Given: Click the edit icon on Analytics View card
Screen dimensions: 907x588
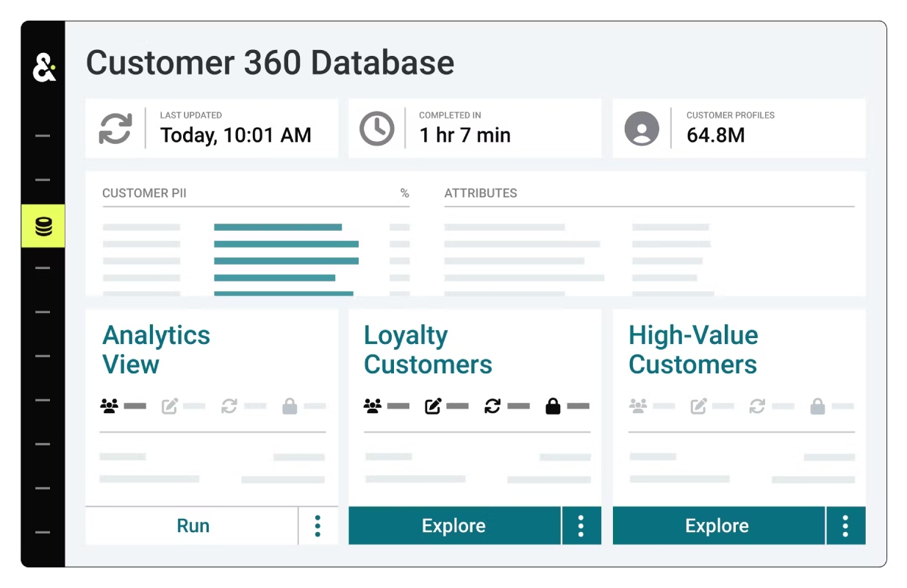Looking at the screenshot, I should tap(170, 406).
